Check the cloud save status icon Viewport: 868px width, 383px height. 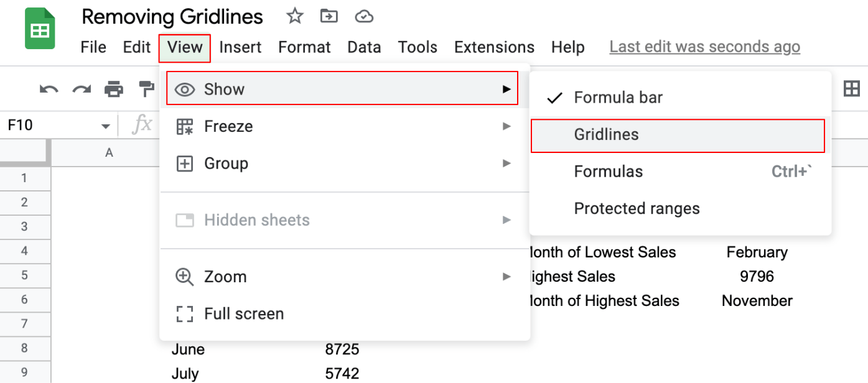364,17
